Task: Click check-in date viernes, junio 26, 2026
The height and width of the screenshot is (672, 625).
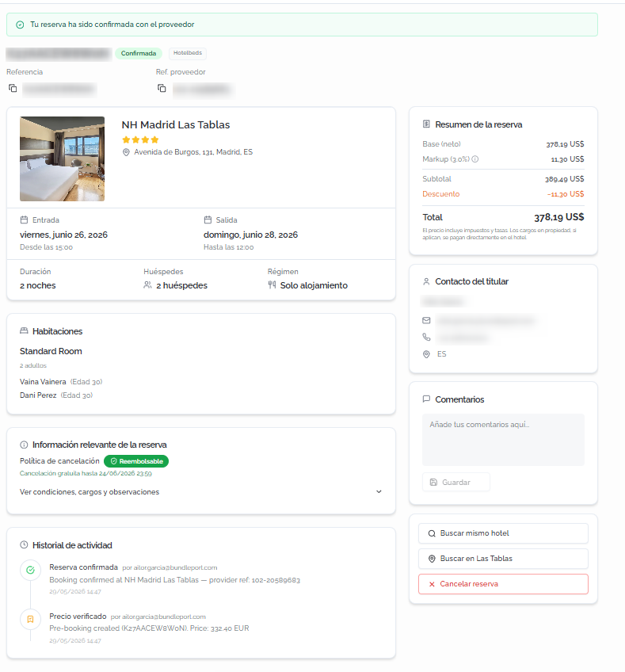Action: [63, 235]
